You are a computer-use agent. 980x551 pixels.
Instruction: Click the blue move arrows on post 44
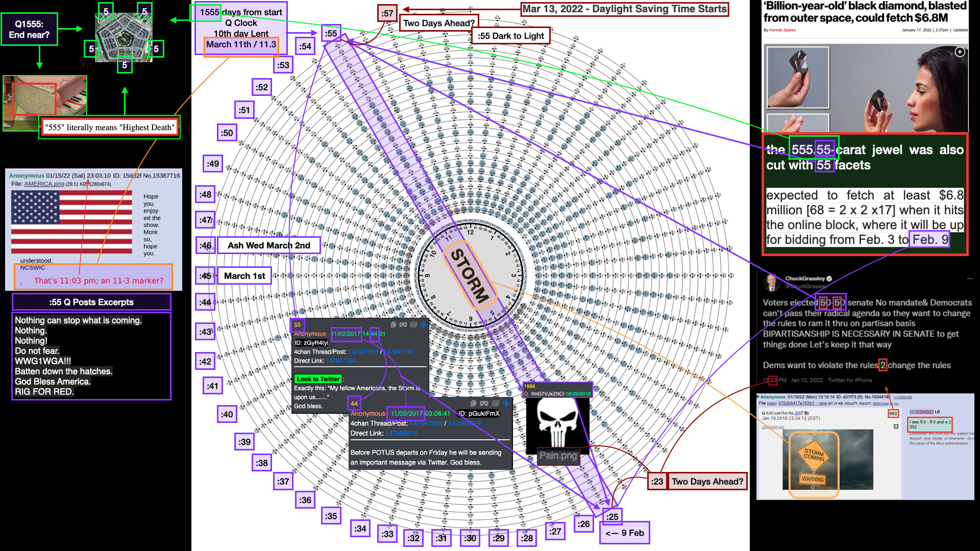click(506, 403)
